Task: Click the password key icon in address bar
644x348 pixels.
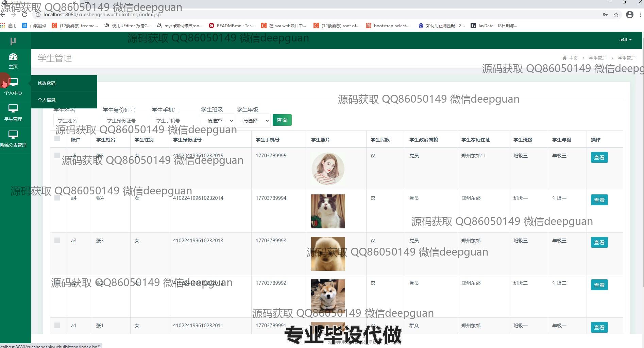Action: [605, 15]
